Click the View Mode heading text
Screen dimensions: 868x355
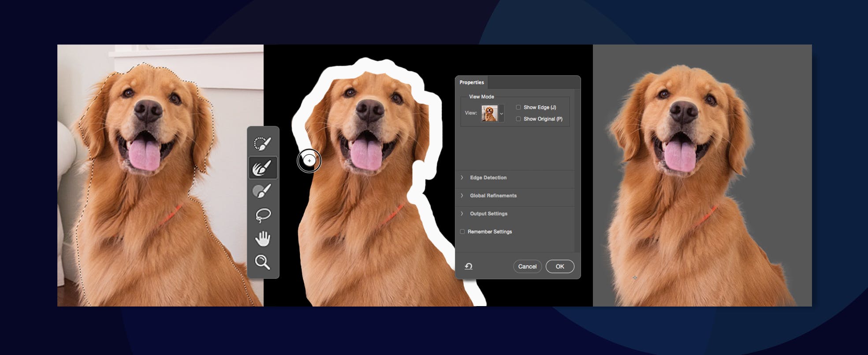click(481, 96)
